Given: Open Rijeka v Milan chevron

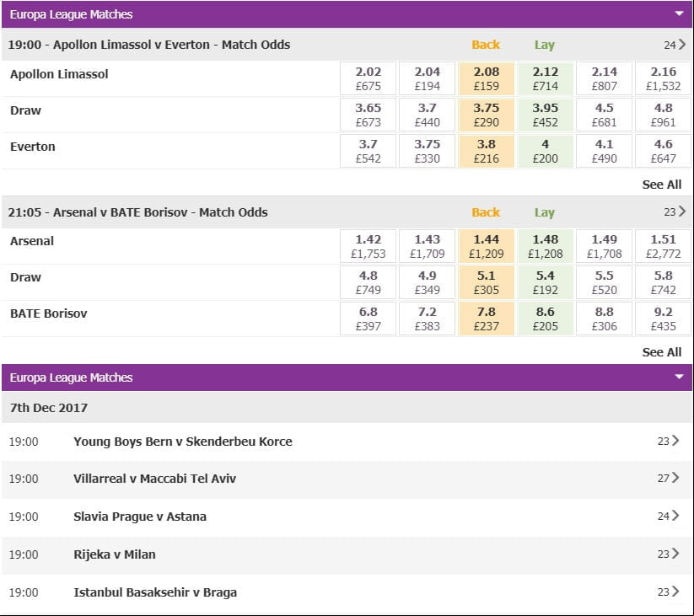Looking at the screenshot, I should (x=675, y=554).
